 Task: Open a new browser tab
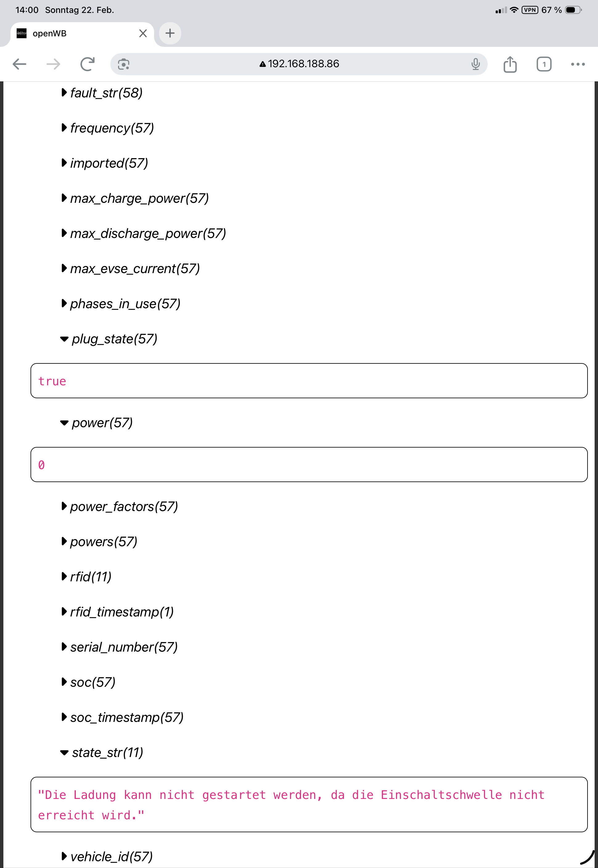coord(170,33)
